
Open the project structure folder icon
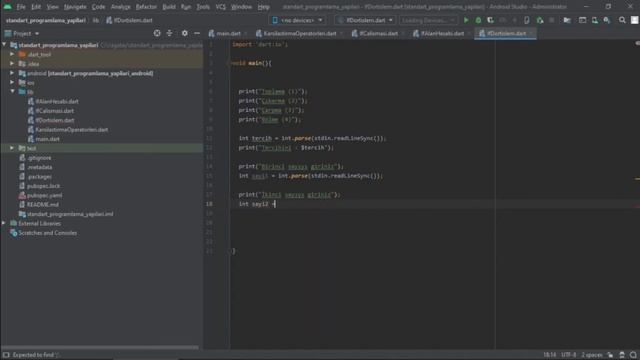click(x=567, y=20)
